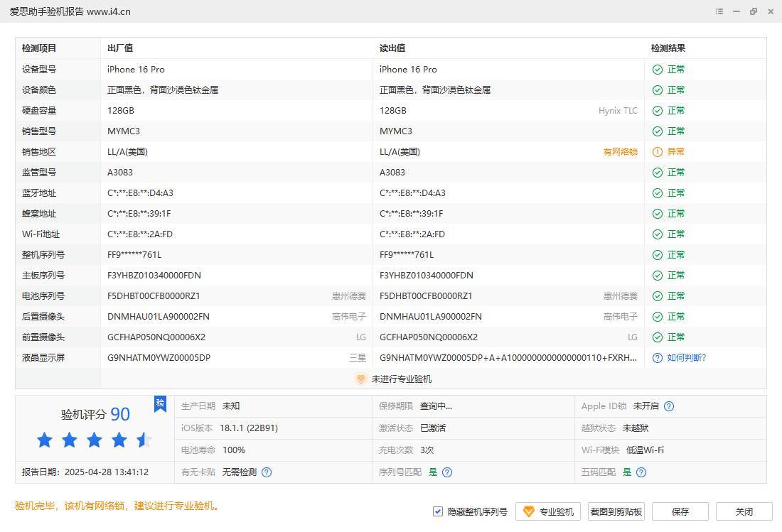Click the 有网络锁 warning label
Viewport: 782px width, 532px height.
(x=620, y=152)
